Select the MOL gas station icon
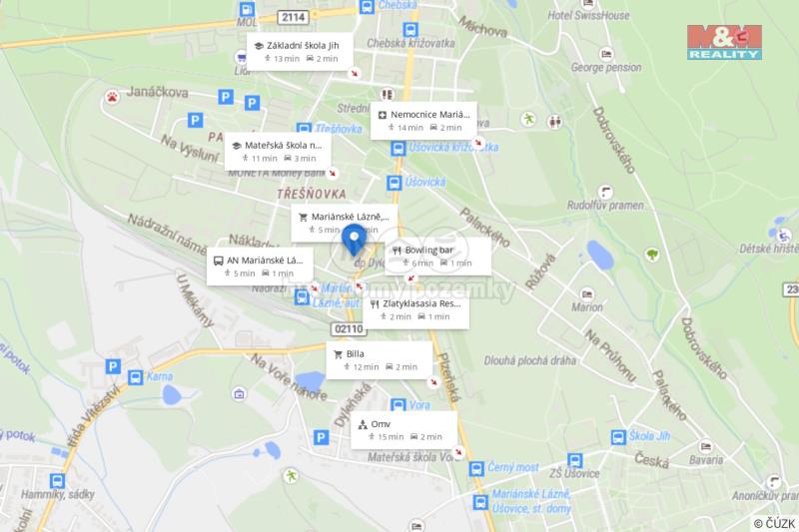This screenshot has height=532, width=799. [x=247, y=9]
